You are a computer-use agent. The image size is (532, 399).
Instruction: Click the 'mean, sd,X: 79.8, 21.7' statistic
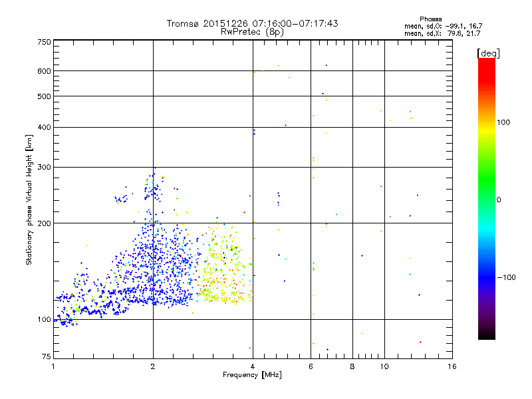click(x=442, y=33)
